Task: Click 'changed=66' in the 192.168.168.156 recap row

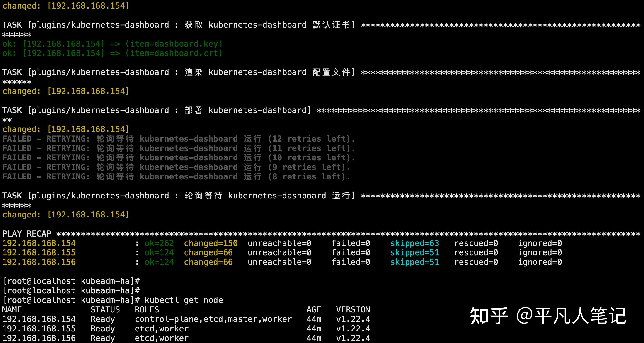Action: click(208, 262)
